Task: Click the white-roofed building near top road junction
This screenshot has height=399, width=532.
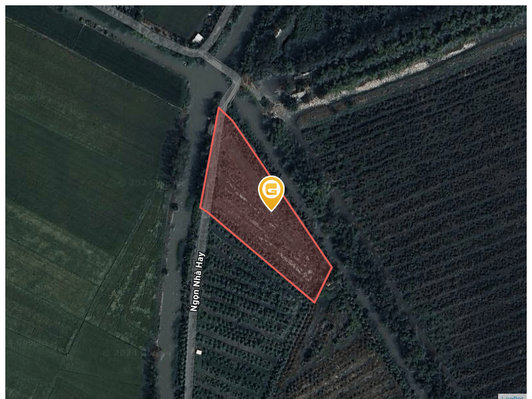Action: 198,38
